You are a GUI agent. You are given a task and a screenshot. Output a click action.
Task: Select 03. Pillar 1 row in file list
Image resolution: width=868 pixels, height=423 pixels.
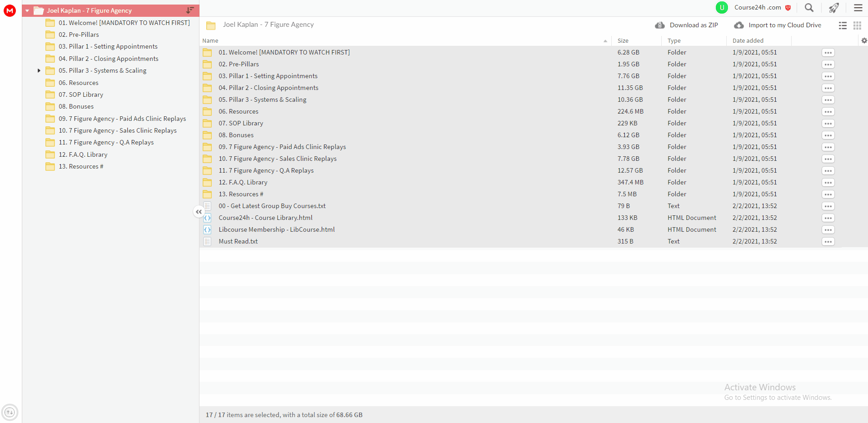[534, 76]
